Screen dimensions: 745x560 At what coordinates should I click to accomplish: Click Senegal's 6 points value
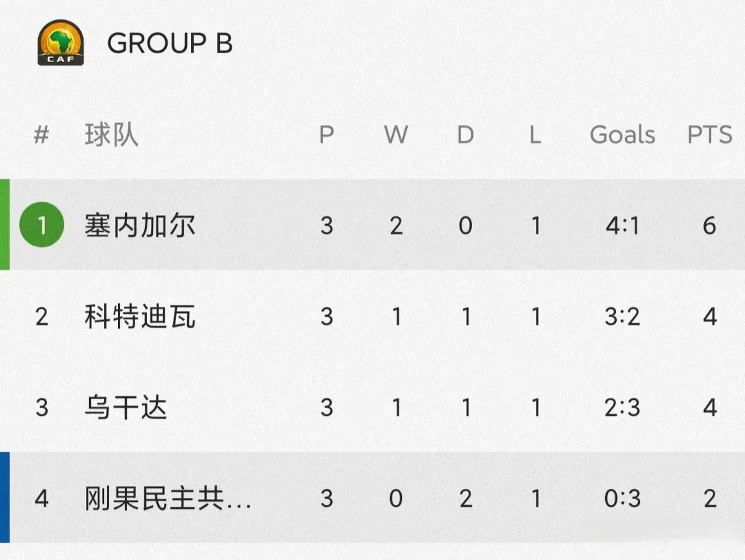pyautogui.click(x=709, y=226)
